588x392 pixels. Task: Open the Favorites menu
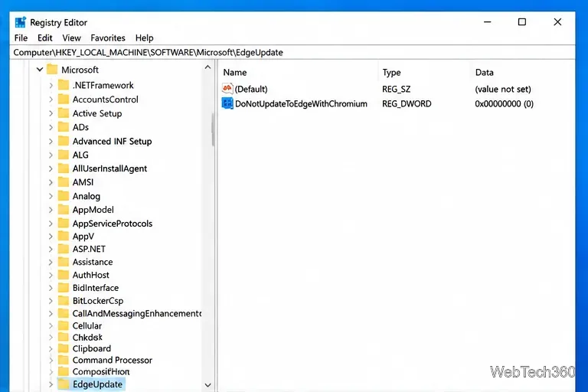pyautogui.click(x=108, y=38)
